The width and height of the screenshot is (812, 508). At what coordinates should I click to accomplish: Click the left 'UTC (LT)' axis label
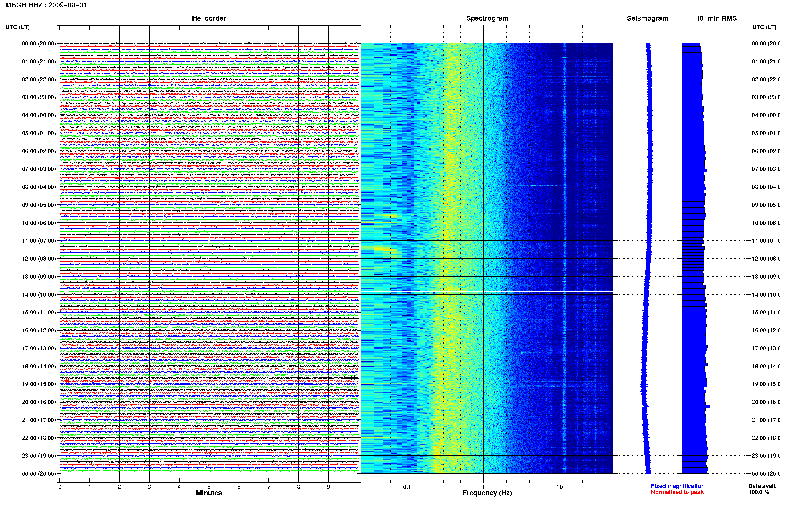coord(17,27)
